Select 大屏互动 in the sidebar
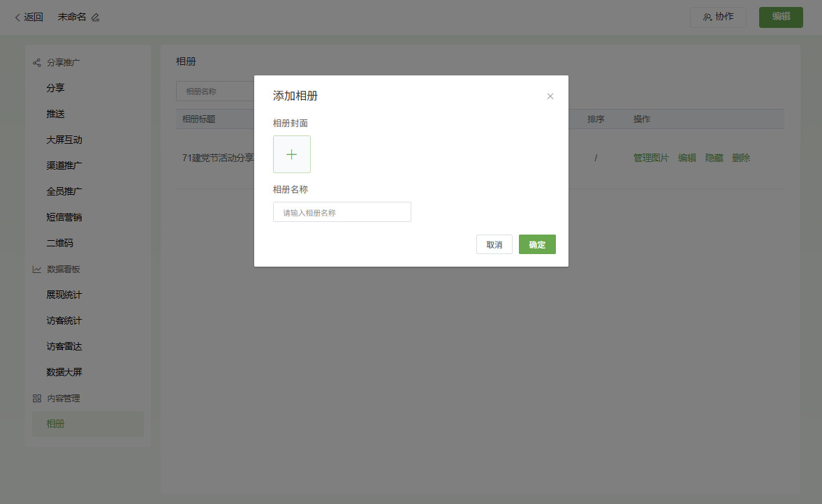The height and width of the screenshot is (504, 822). pyautogui.click(x=64, y=140)
